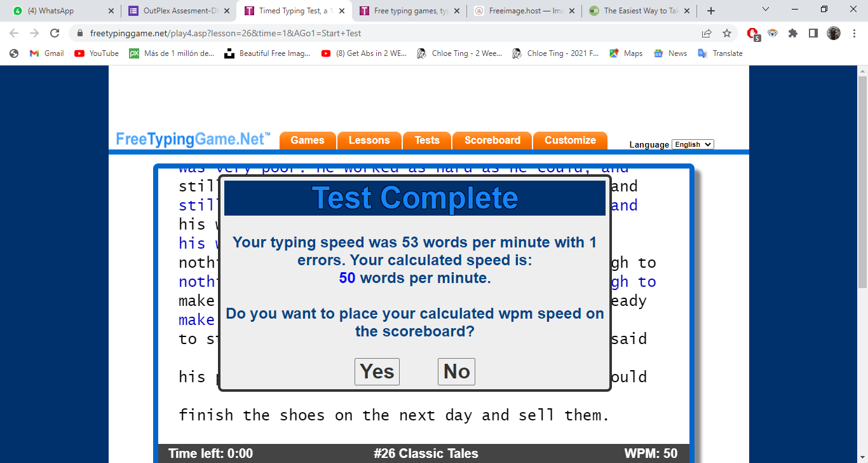Screen dimensions: 868x463
Task: Click the page vertical scrollbar
Action: click(862, 182)
